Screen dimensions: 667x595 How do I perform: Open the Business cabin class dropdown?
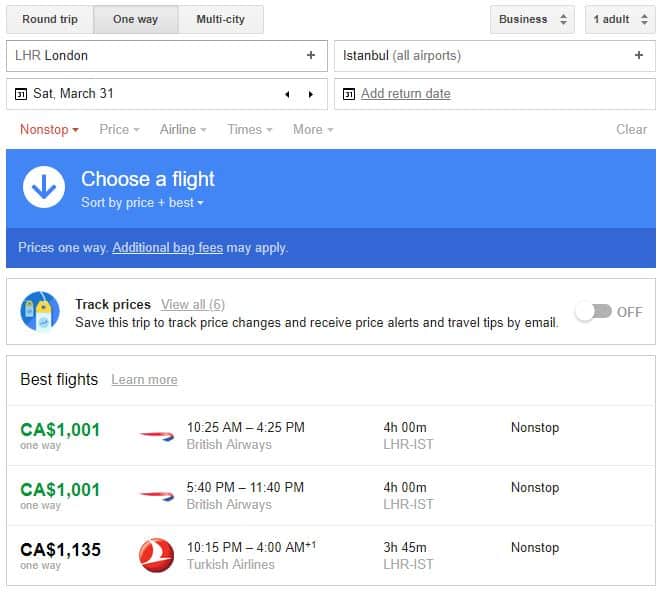click(x=532, y=20)
